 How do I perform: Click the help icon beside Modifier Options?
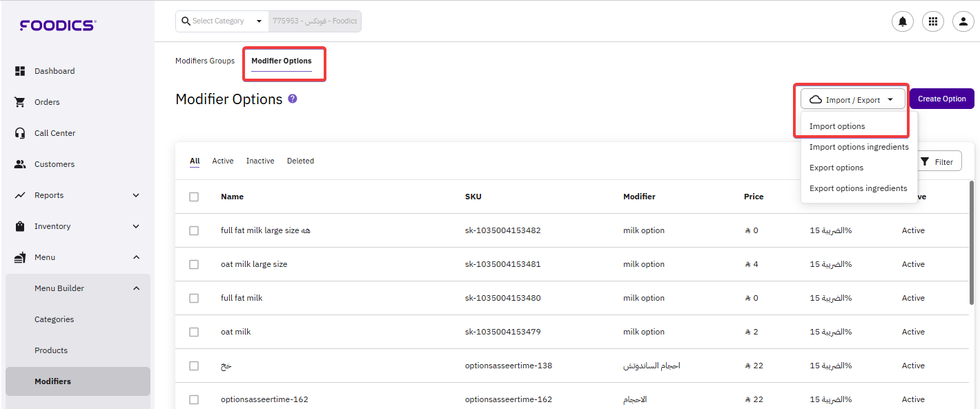(x=293, y=99)
